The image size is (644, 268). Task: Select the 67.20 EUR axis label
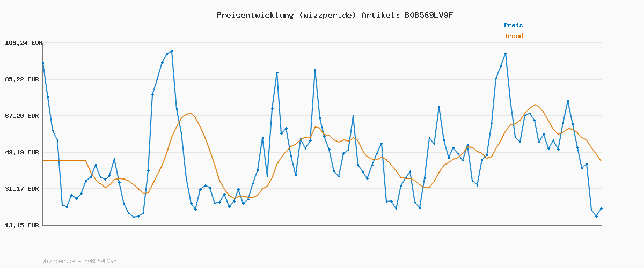click(23, 116)
